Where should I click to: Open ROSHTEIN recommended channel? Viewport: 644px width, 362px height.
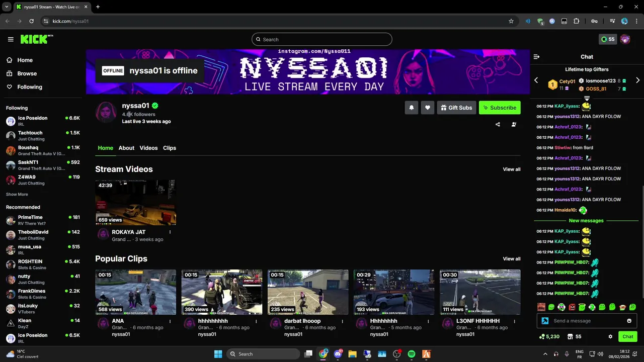pos(43,264)
